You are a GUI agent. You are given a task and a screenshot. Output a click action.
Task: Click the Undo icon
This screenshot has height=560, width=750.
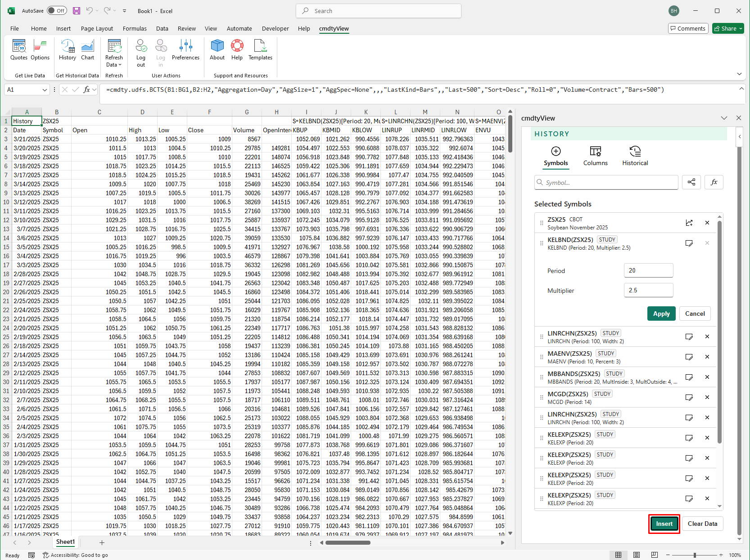pos(90,11)
